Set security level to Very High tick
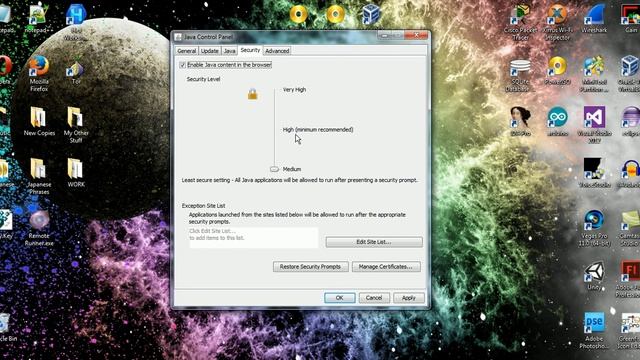 click(275, 89)
